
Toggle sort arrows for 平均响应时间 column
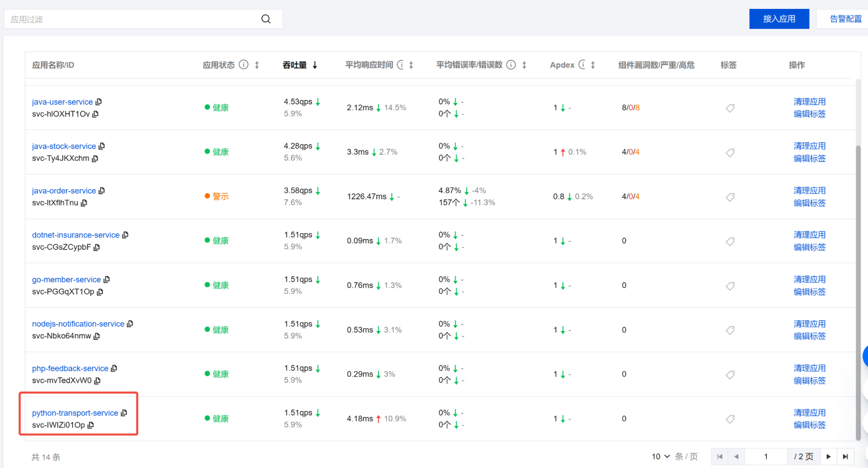(x=411, y=65)
